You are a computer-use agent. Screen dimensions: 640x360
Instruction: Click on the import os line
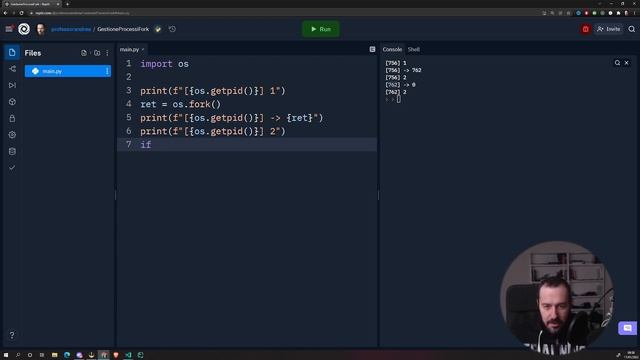pyautogui.click(x=164, y=64)
